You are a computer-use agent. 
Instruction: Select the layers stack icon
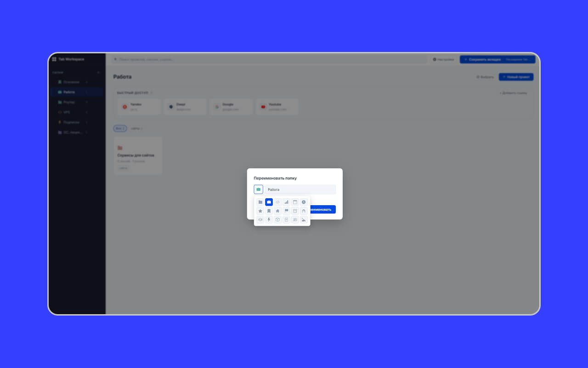click(x=260, y=219)
